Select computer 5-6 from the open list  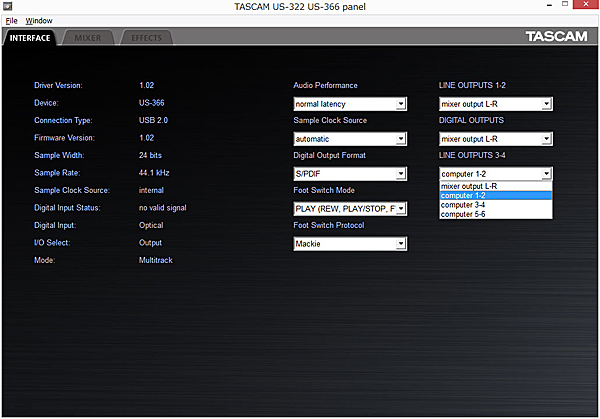tap(496, 214)
